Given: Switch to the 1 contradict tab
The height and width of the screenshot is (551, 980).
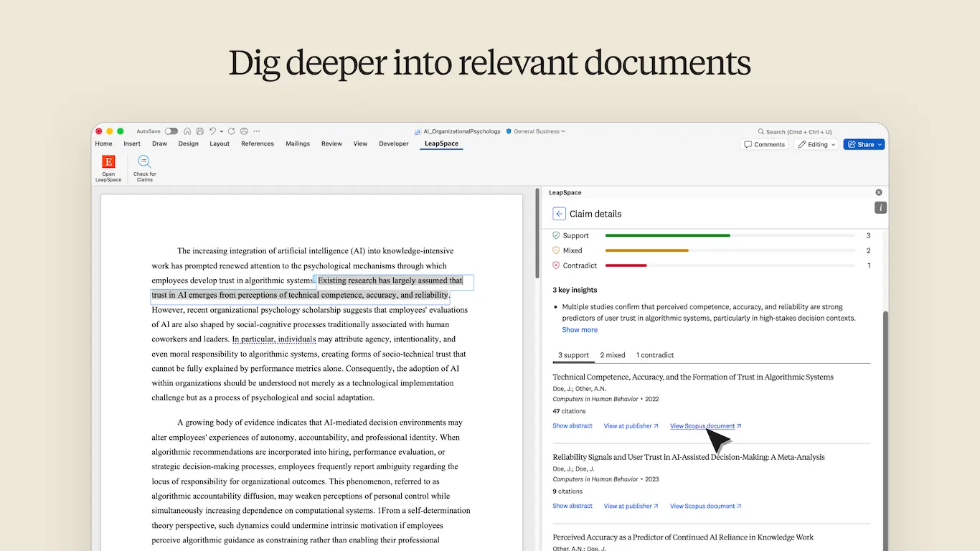Looking at the screenshot, I should click(x=655, y=355).
